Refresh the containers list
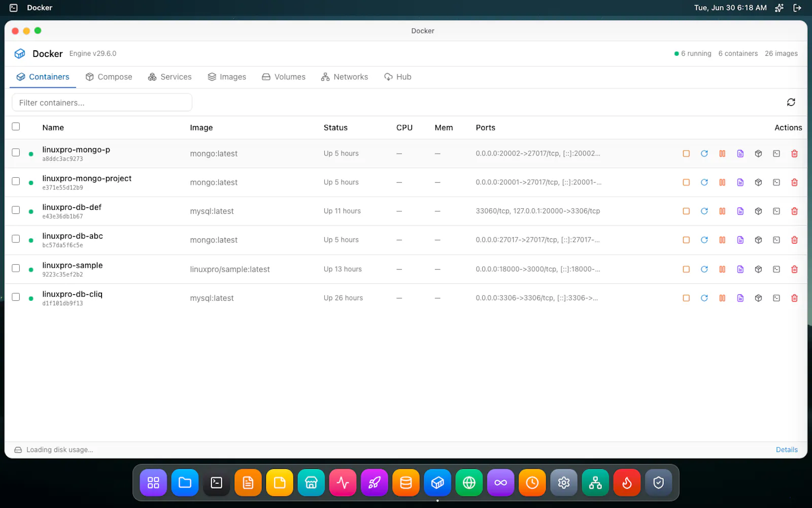 pyautogui.click(x=791, y=102)
